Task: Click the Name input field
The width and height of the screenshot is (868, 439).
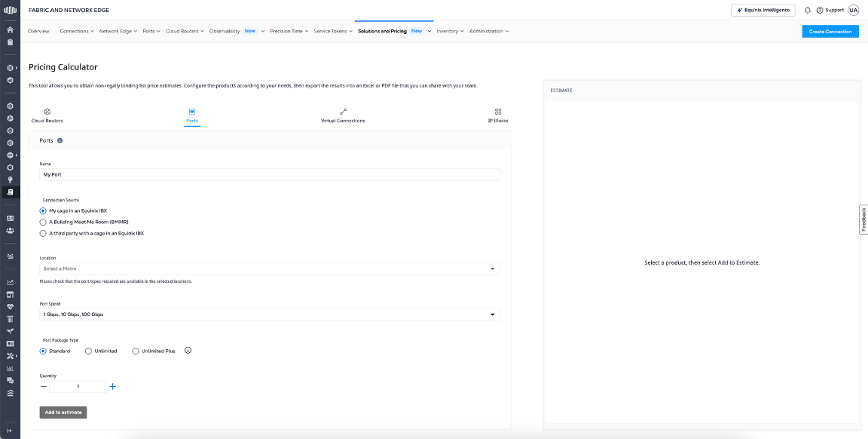Action: (x=269, y=174)
